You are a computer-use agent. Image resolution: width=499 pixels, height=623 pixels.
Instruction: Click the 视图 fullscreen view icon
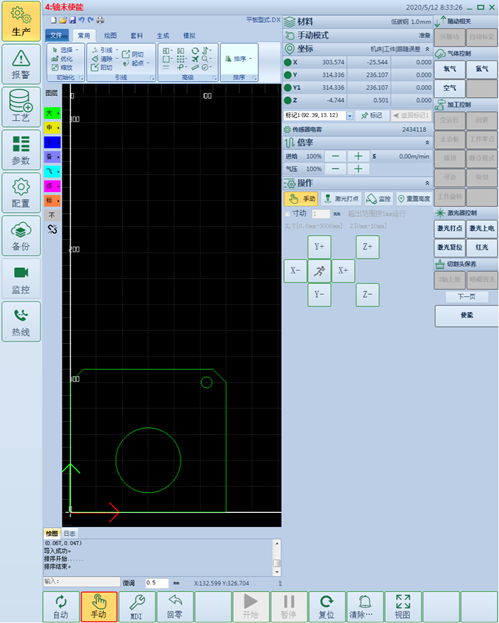coord(402,606)
